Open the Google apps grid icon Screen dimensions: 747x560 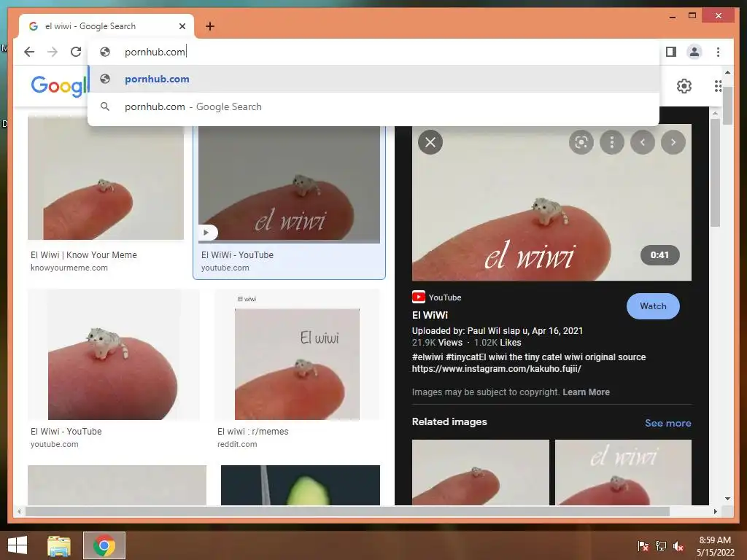coord(718,86)
